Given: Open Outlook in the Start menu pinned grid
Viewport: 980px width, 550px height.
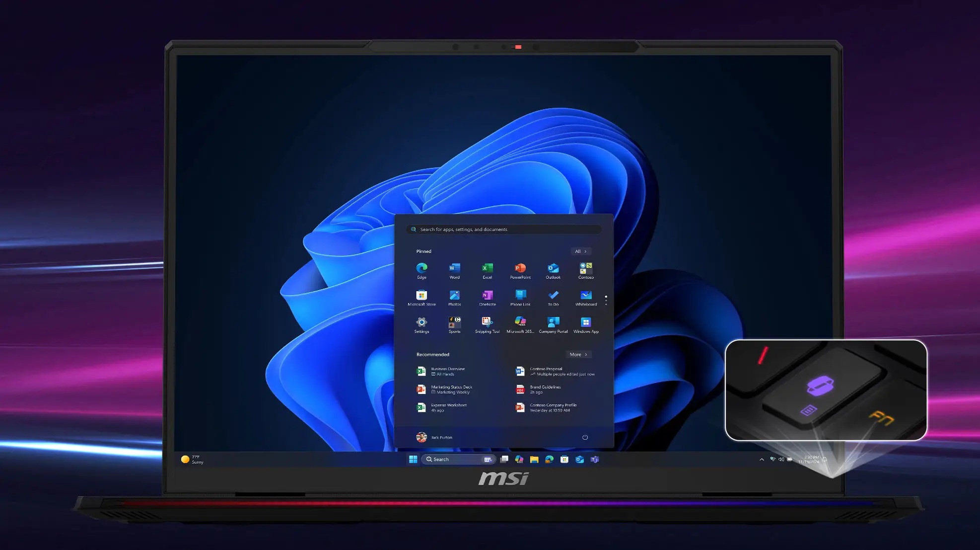Looking at the screenshot, I should [553, 271].
